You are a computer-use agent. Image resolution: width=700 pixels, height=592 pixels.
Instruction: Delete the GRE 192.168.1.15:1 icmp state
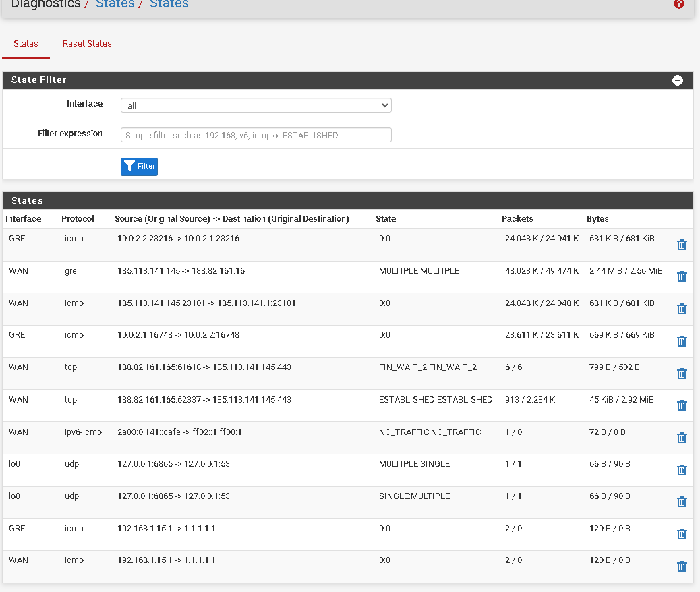click(681, 535)
